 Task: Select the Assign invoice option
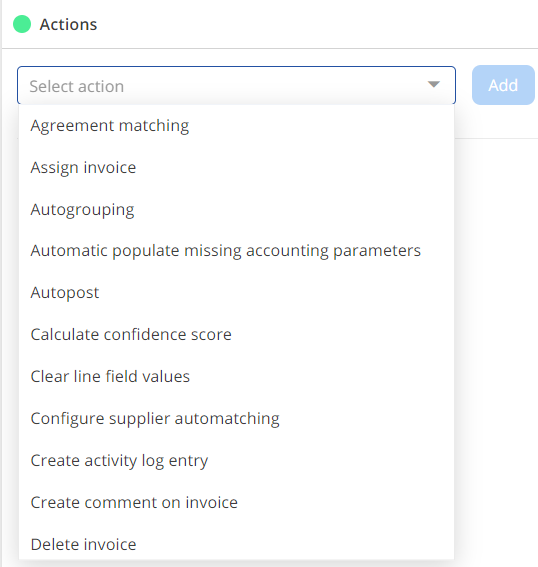pyautogui.click(x=236, y=168)
